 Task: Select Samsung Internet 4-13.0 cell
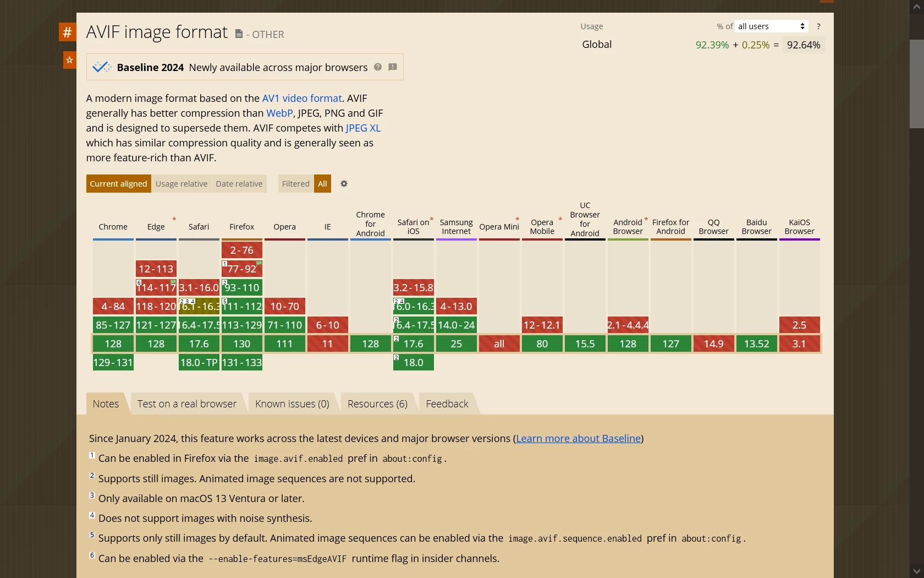pos(457,306)
